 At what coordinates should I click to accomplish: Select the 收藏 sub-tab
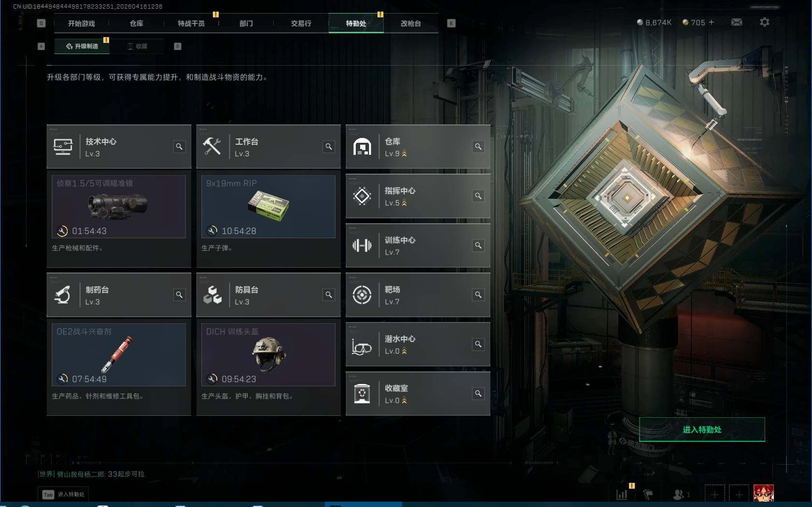pyautogui.click(x=137, y=46)
